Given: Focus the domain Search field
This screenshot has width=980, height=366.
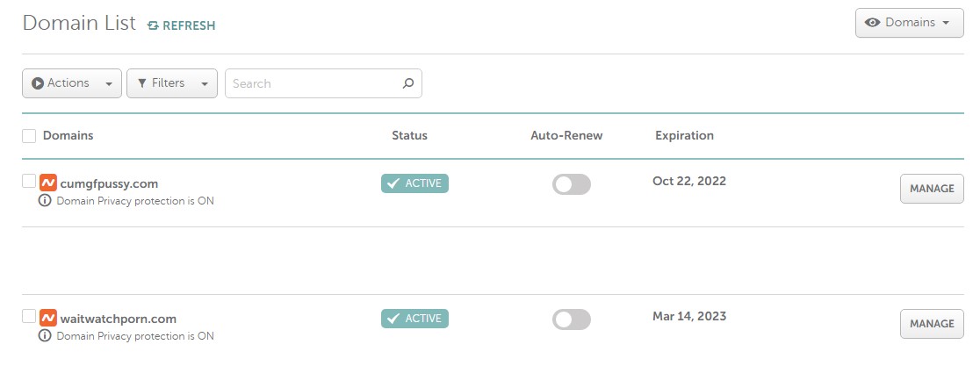Looking at the screenshot, I should 313,83.
